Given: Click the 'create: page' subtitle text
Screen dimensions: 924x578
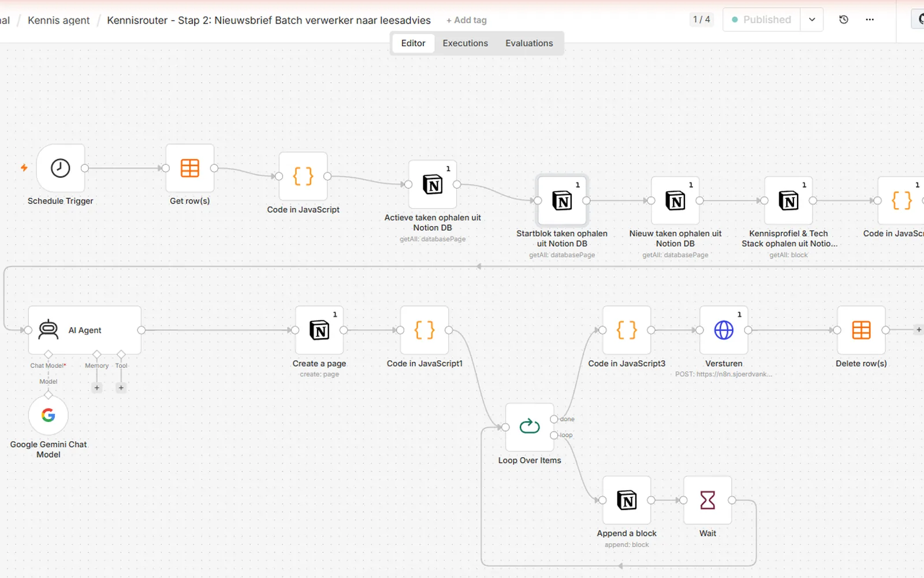Looking at the screenshot, I should coord(319,375).
